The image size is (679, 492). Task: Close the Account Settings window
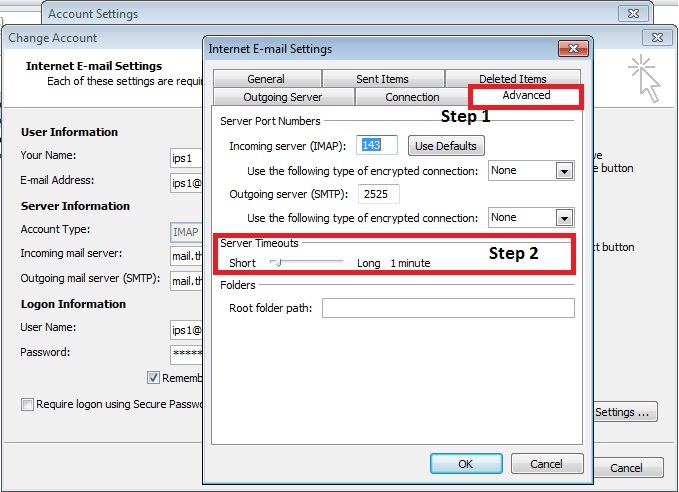coord(633,14)
